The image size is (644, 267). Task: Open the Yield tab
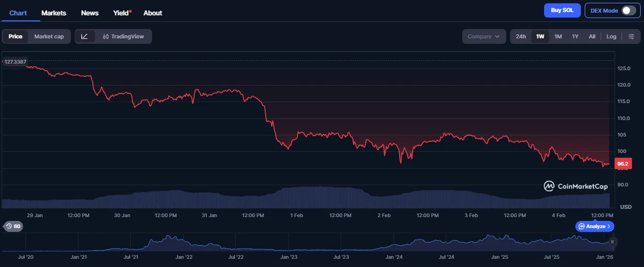pyautogui.click(x=121, y=13)
